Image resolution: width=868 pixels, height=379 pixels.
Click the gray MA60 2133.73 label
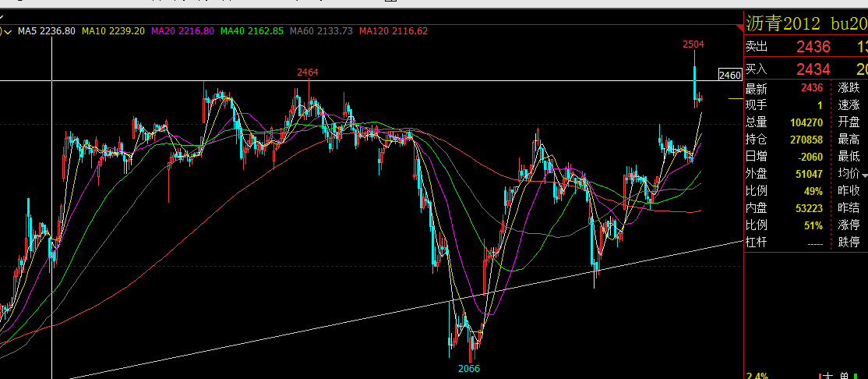(321, 31)
